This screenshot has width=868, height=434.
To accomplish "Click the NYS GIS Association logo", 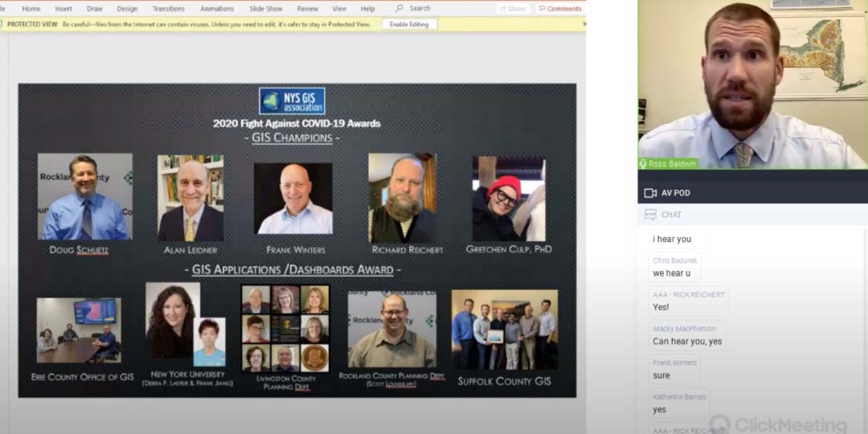I will click(292, 101).
